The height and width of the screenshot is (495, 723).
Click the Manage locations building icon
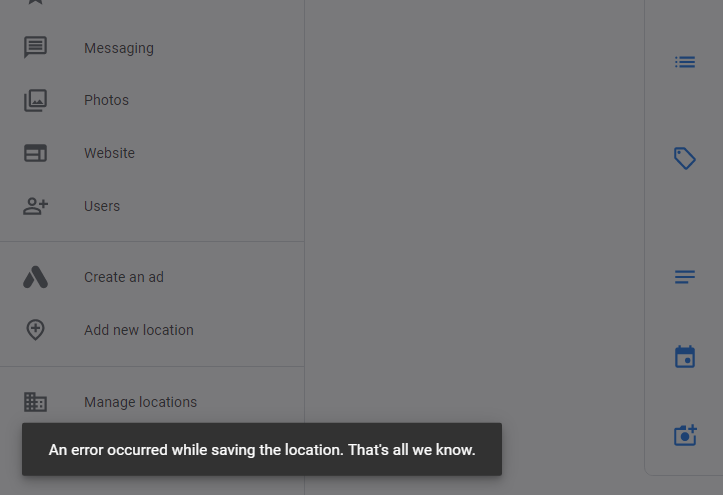point(36,402)
